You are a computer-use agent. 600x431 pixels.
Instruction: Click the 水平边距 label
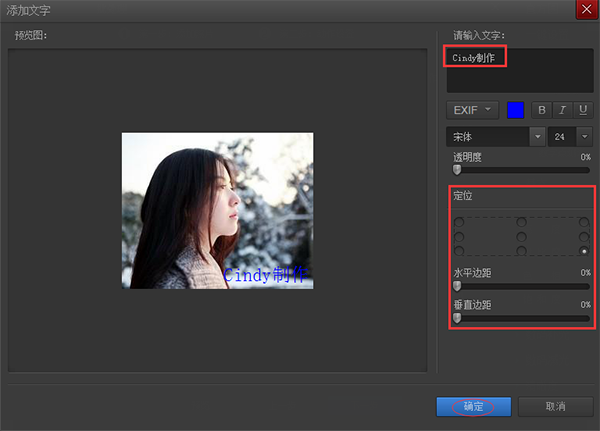472,273
